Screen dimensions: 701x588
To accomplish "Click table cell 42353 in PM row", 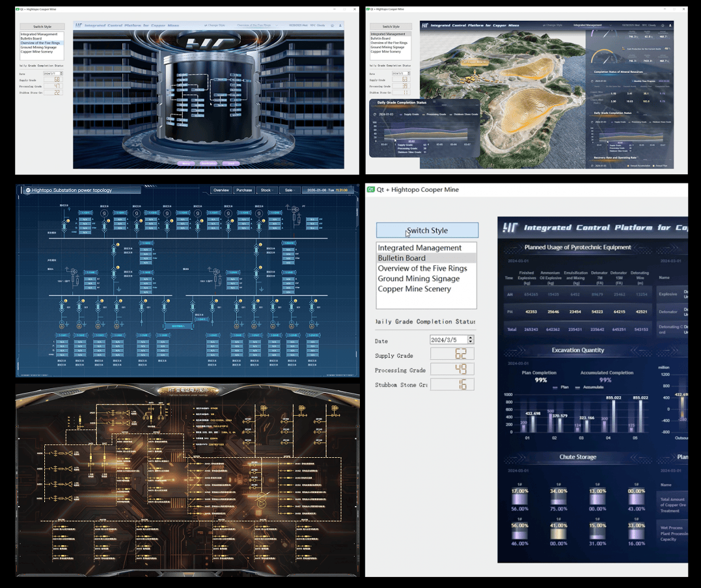I will point(530,312).
